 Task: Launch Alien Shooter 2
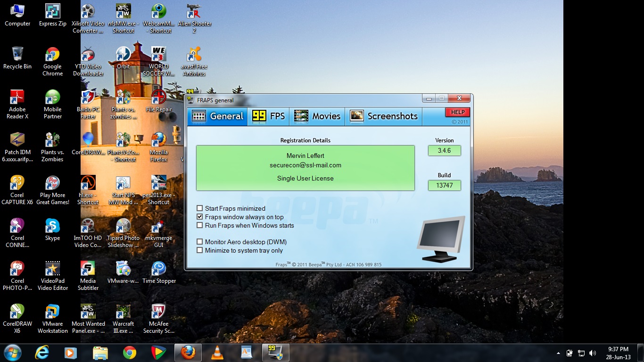point(194,12)
